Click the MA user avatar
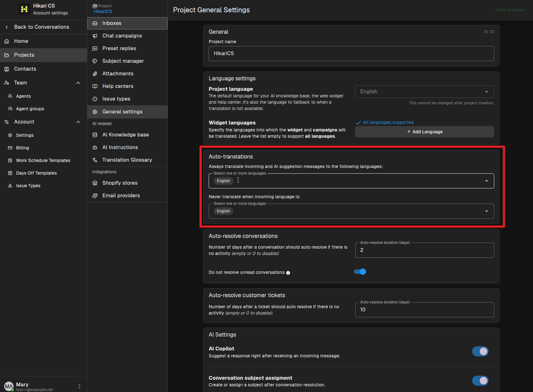The height and width of the screenshot is (392, 533). click(x=9, y=386)
